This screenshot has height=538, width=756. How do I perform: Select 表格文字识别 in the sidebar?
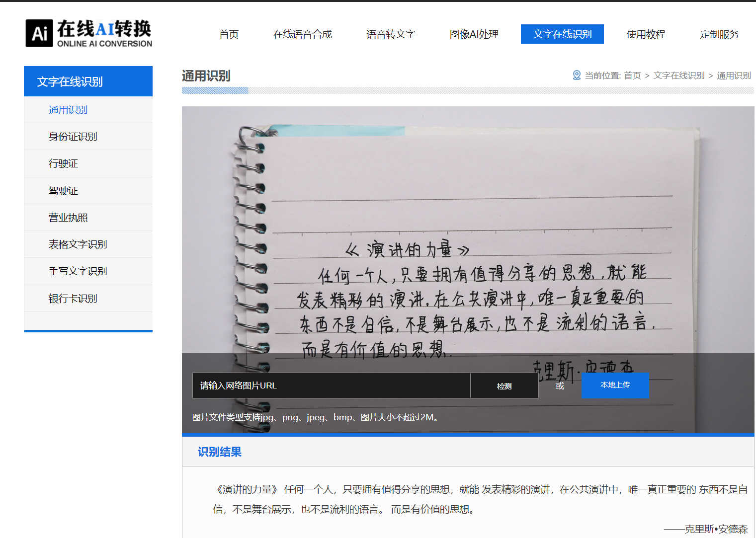(88, 244)
